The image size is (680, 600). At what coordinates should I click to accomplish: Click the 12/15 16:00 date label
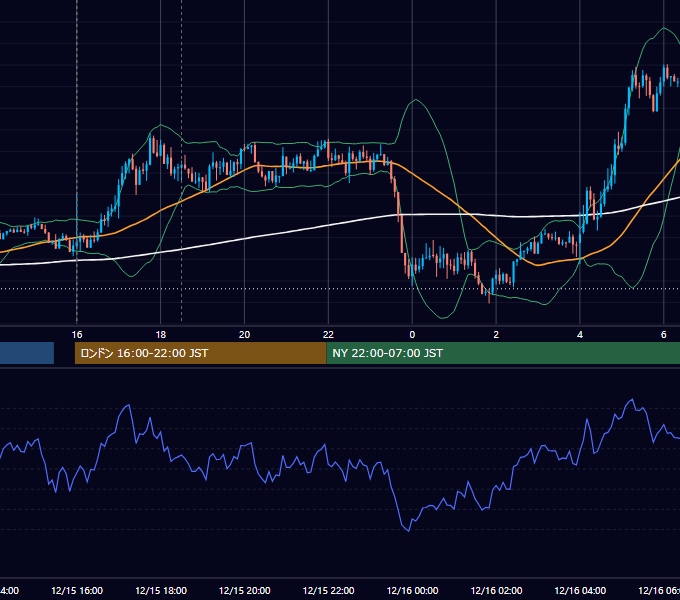tap(77, 590)
